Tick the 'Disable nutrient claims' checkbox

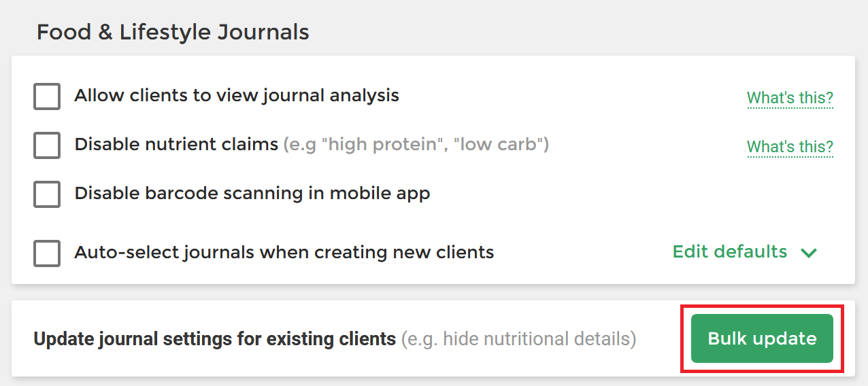pos(47,145)
